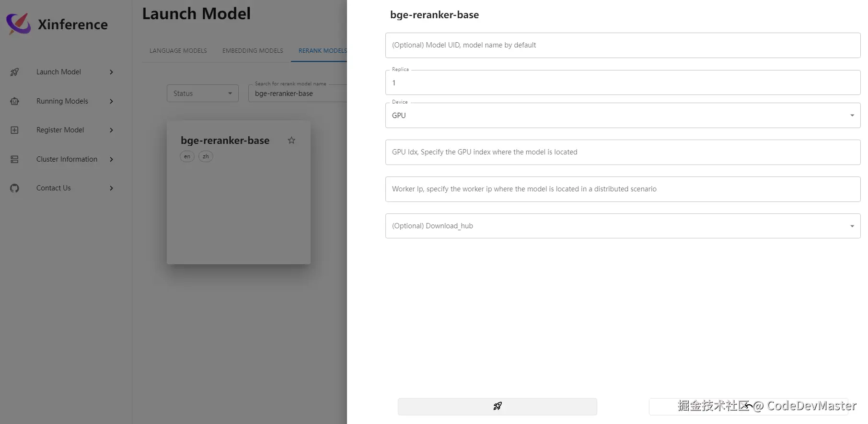This screenshot has width=868, height=424.
Task: Expand the Running Models chevron arrow
Action: [x=111, y=101]
